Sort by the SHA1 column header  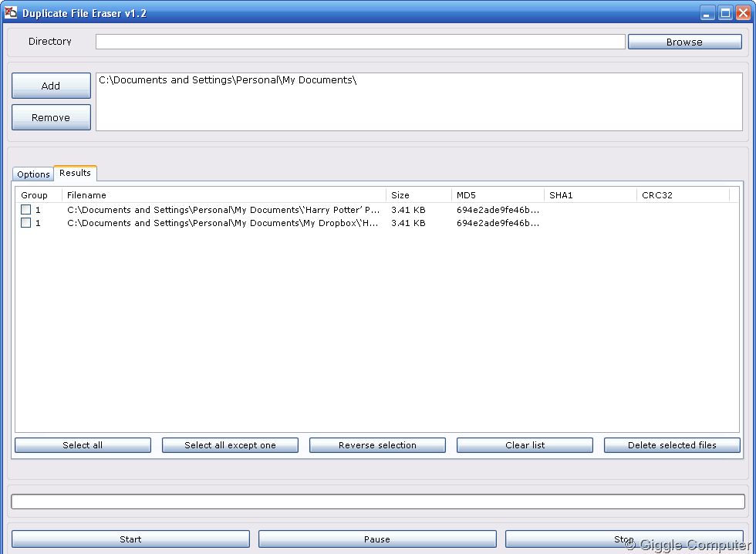[x=590, y=195]
